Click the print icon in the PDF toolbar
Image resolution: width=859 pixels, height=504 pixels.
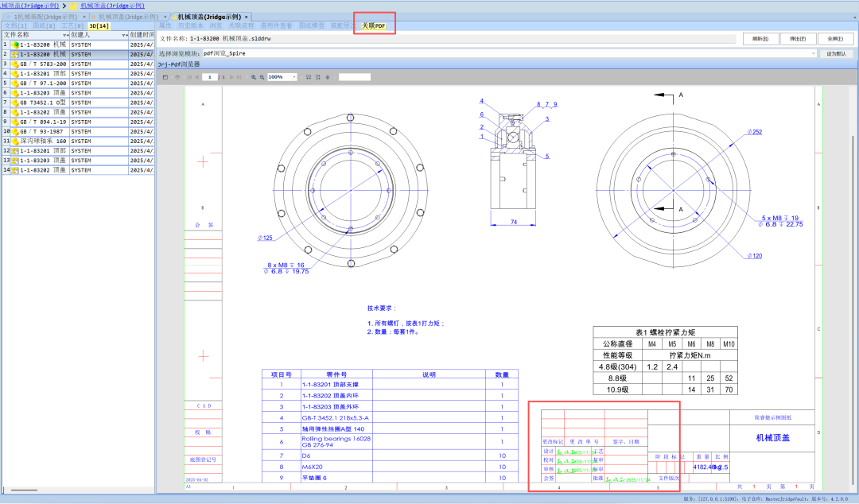coord(177,77)
